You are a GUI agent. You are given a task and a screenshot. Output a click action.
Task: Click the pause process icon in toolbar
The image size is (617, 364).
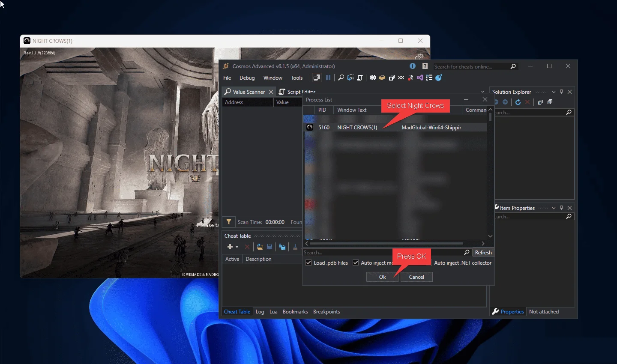(x=328, y=78)
